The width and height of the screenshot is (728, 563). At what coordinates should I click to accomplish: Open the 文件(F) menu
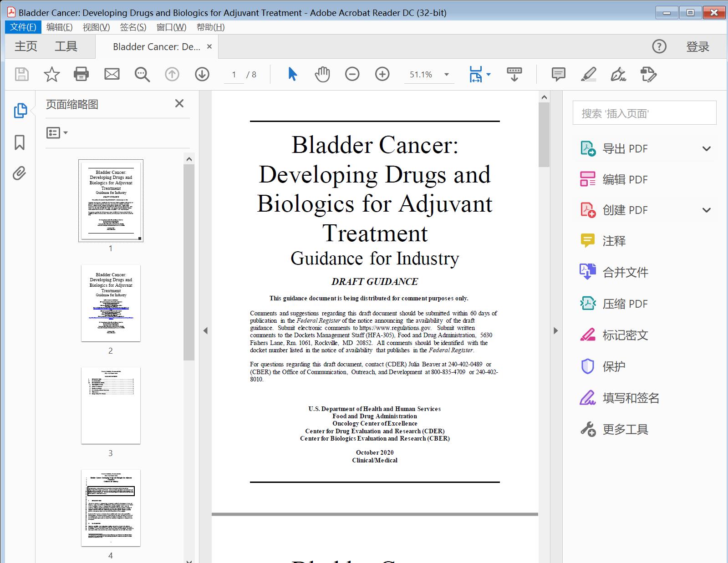coord(23,27)
